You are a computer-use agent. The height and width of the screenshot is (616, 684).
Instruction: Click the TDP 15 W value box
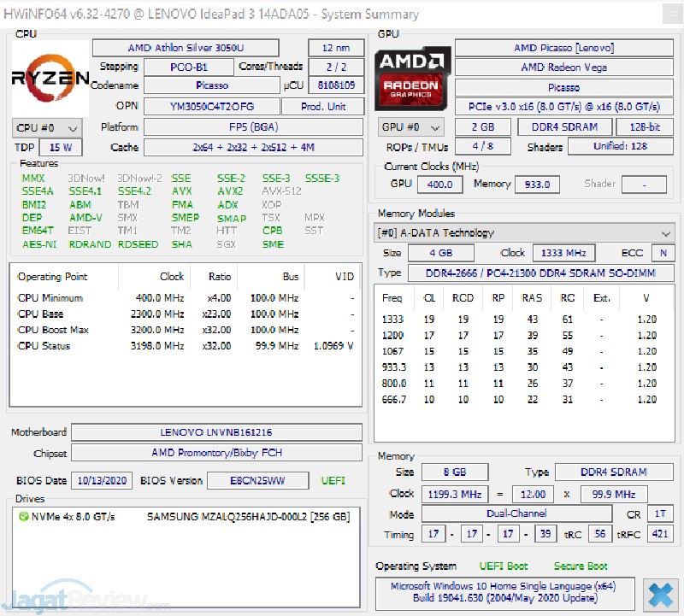61,148
